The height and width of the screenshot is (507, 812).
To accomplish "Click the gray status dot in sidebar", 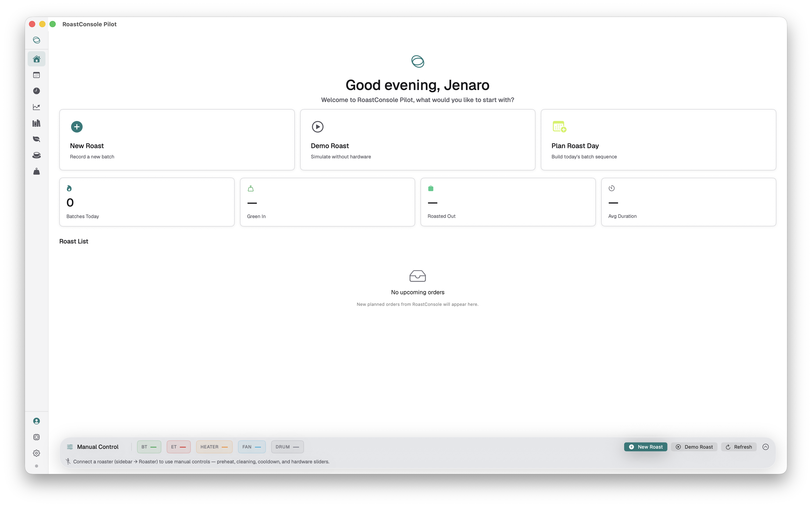I will [37, 466].
